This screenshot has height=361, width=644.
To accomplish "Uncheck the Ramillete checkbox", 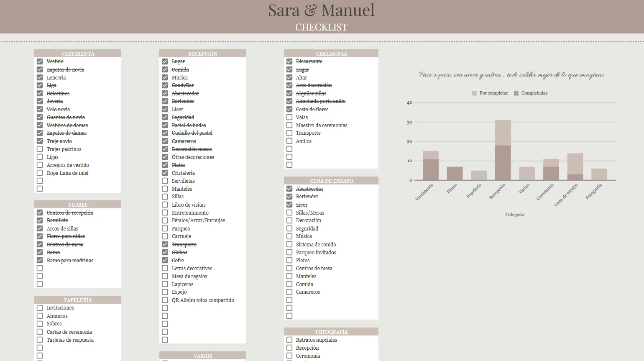I will click(x=40, y=220).
